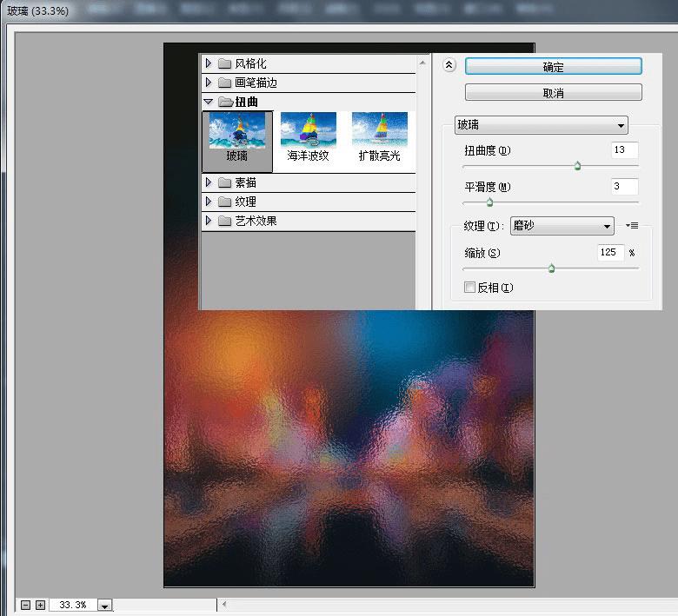The image size is (678, 616).
Task: Click the zoom in plus icon
Action: [x=40, y=605]
